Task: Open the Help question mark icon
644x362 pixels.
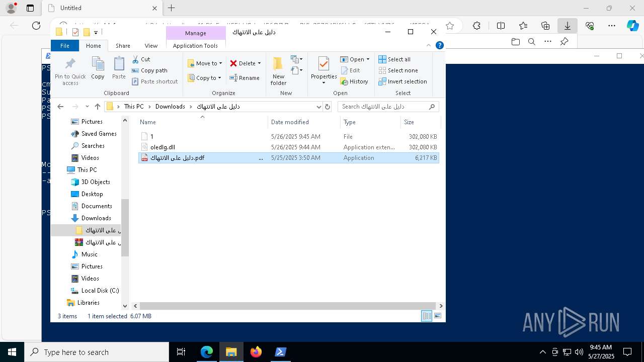Action: tap(440, 45)
